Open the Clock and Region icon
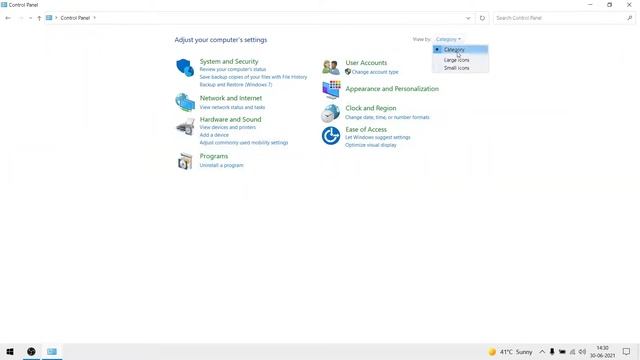640x360 pixels. pos(330,113)
